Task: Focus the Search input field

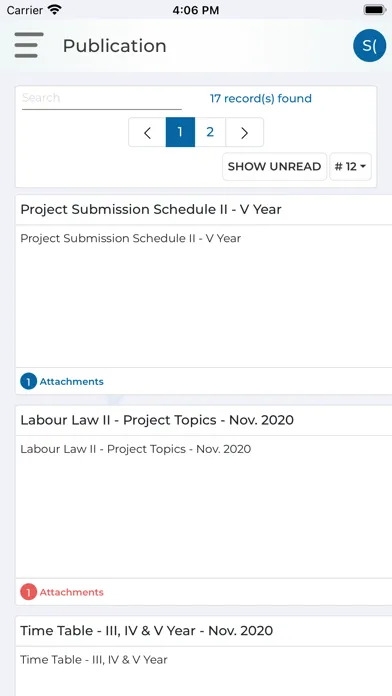Action: click(102, 98)
